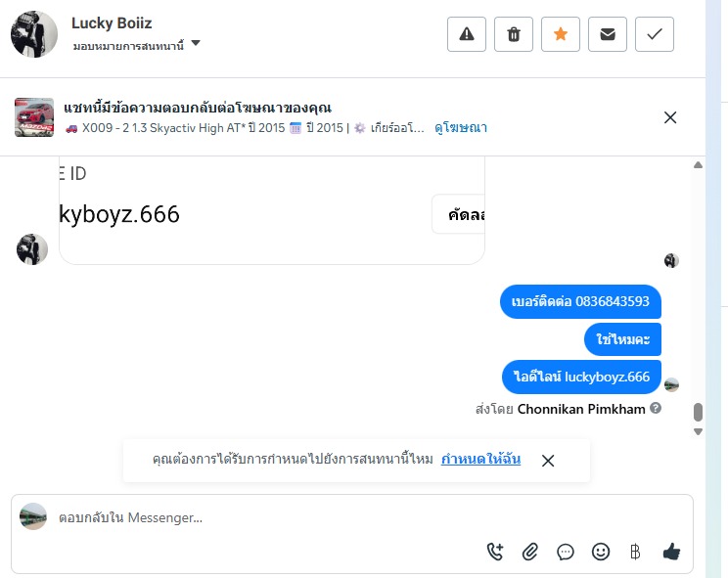This screenshot has height=578, width=728.
Task: Mark conversation as done with checkmark
Action: tap(655, 34)
